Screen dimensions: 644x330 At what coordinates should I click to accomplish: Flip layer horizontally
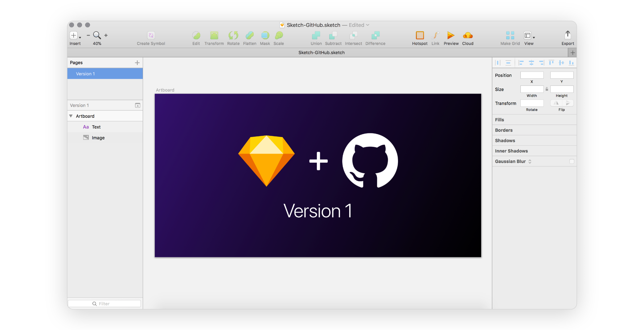click(x=556, y=103)
